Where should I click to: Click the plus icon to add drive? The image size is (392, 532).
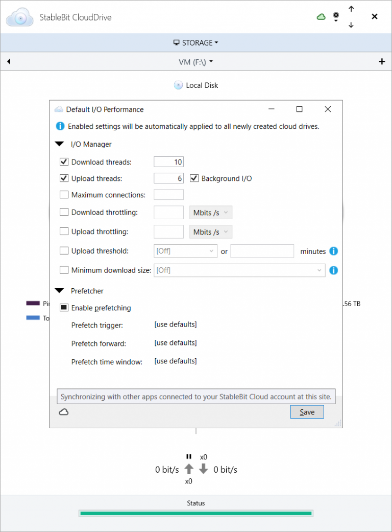pyautogui.click(x=382, y=62)
